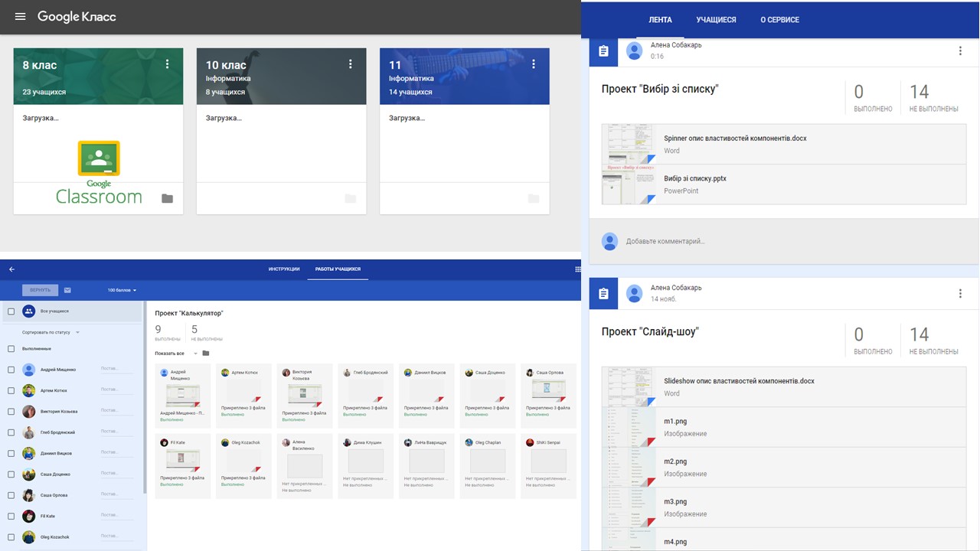This screenshot has height=551, width=980.
Task: Open the 8 клас class title
Action: 40,65
